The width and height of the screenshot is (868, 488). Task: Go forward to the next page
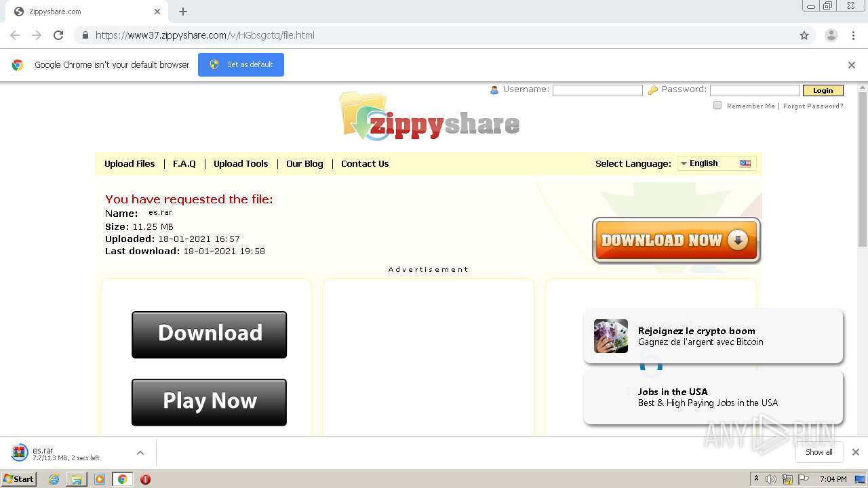point(37,35)
